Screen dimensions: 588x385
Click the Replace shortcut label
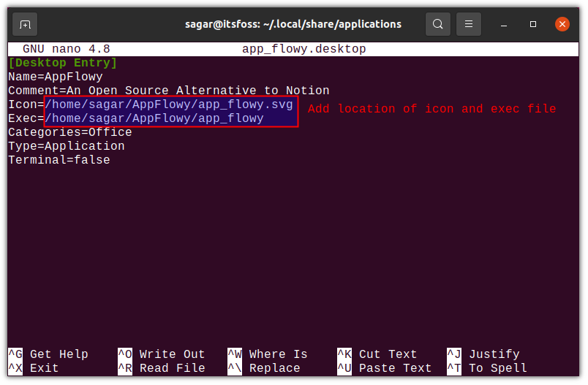(274, 368)
